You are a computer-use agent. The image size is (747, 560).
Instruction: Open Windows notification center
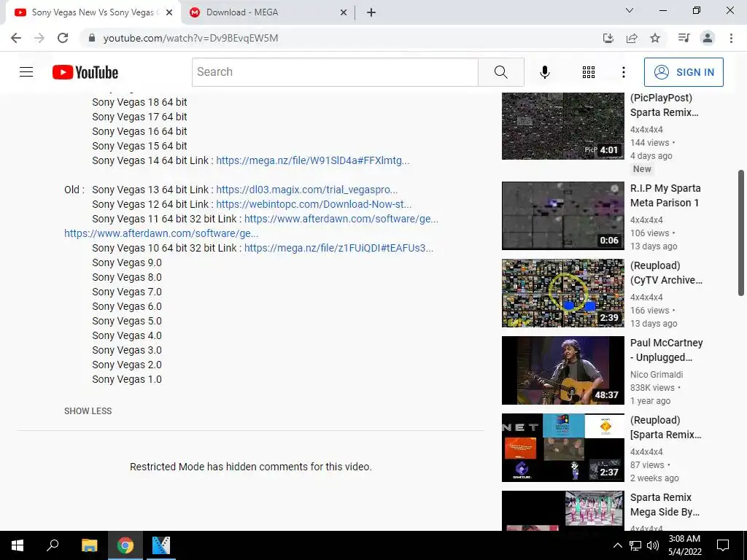pos(723,545)
